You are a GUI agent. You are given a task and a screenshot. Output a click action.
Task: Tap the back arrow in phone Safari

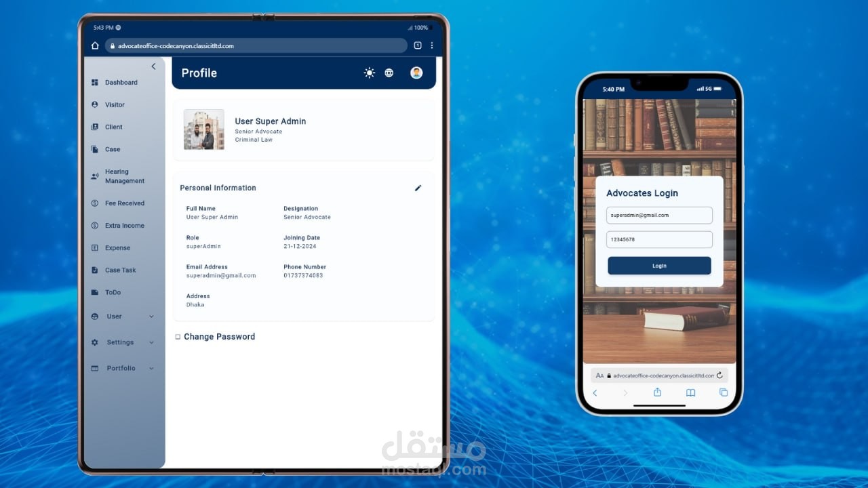click(595, 393)
